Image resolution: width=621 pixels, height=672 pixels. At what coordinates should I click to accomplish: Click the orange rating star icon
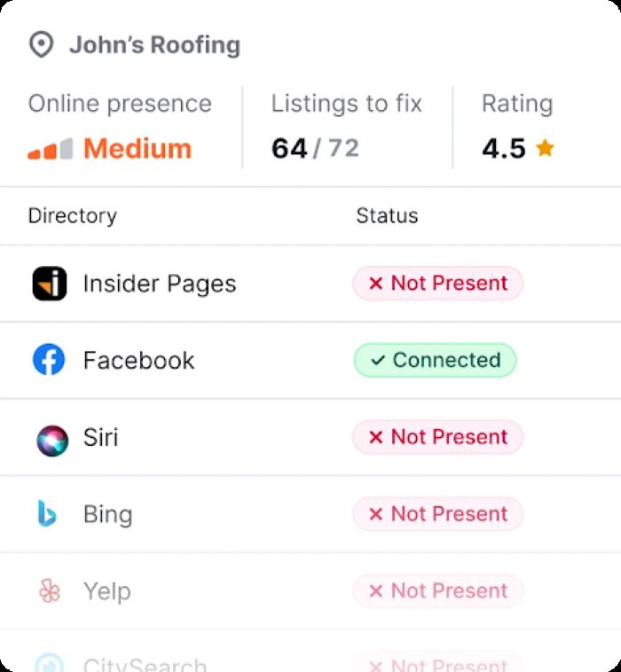click(x=545, y=148)
